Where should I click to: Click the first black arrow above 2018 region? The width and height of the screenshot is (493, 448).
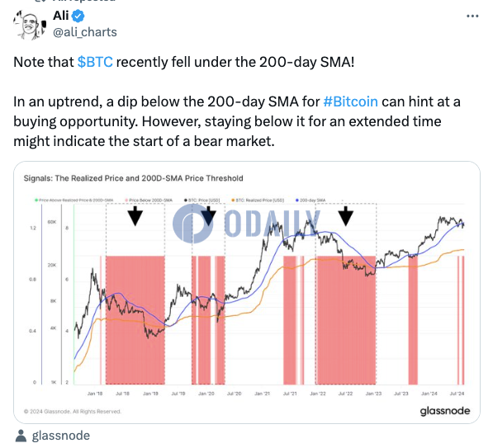pyautogui.click(x=135, y=216)
